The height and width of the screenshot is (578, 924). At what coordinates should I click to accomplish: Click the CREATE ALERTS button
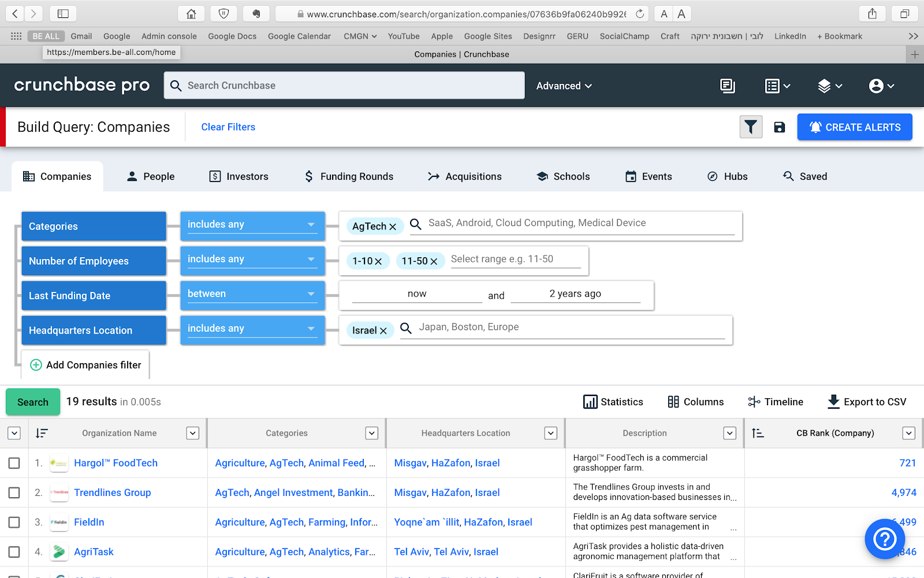[x=855, y=127]
